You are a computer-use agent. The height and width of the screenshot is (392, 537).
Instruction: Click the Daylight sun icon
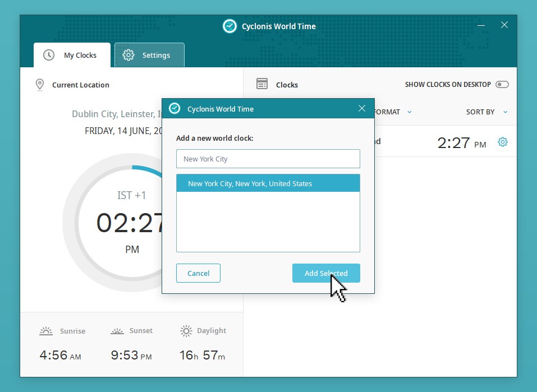pos(186,331)
